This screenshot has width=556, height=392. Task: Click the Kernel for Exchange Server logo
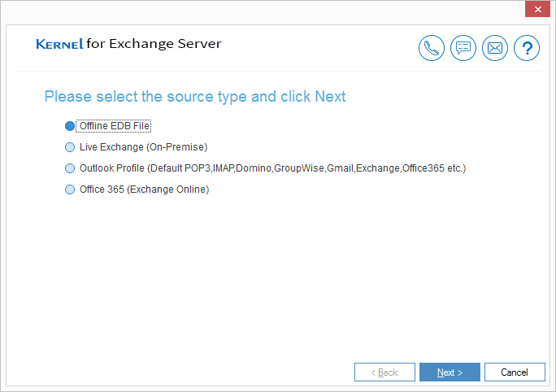tap(128, 44)
